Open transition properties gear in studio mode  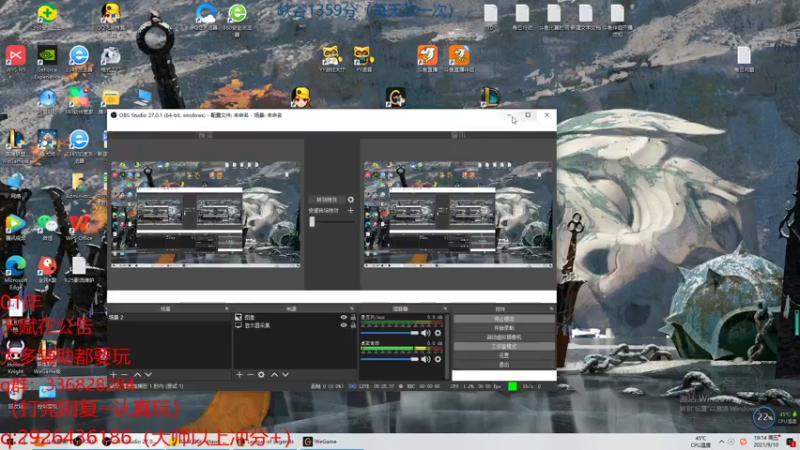[351, 199]
